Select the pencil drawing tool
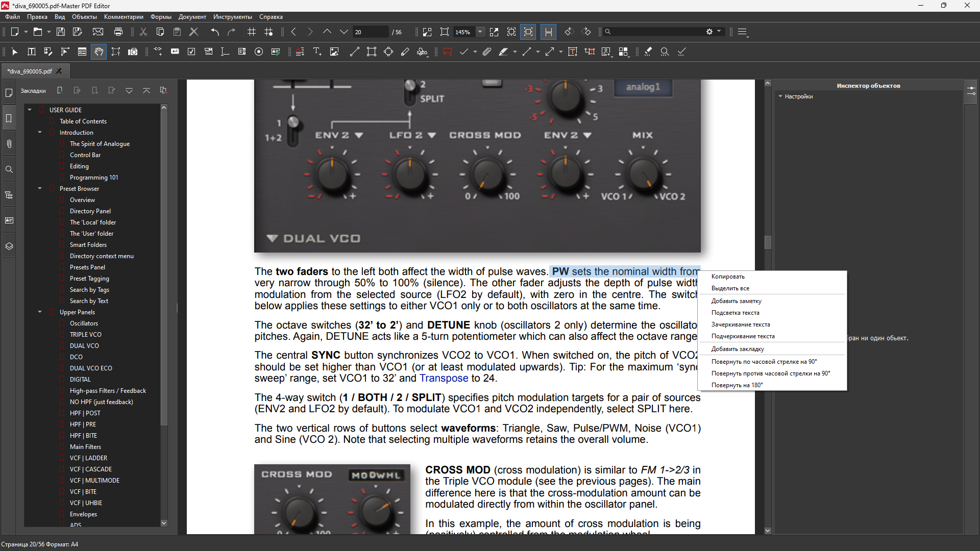980x551 pixels. pyautogui.click(x=405, y=52)
